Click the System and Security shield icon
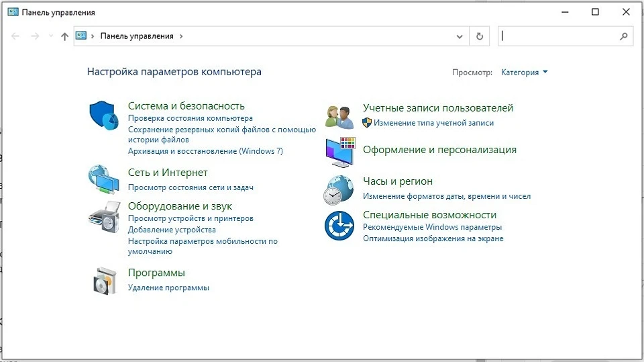This screenshot has height=362, width=644. click(104, 115)
